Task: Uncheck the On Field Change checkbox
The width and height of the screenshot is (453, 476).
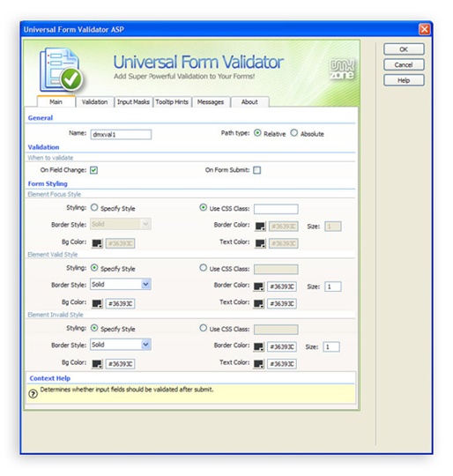Action: (93, 170)
